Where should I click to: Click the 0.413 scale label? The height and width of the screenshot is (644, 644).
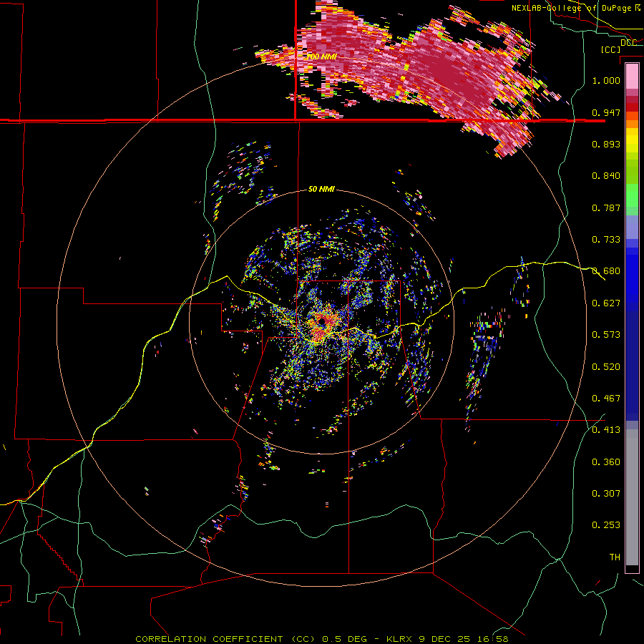pos(606,430)
